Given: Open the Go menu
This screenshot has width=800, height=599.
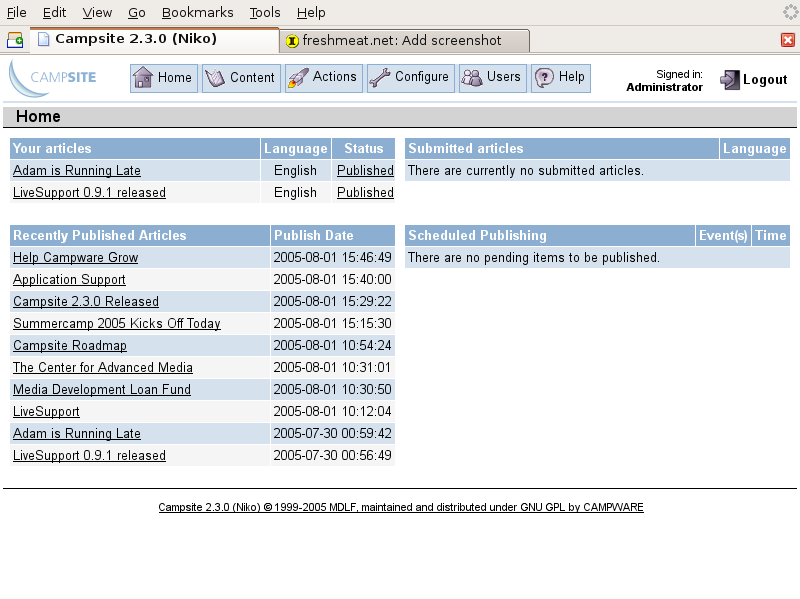Looking at the screenshot, I should pyautogui.click(x=137, y=12).
